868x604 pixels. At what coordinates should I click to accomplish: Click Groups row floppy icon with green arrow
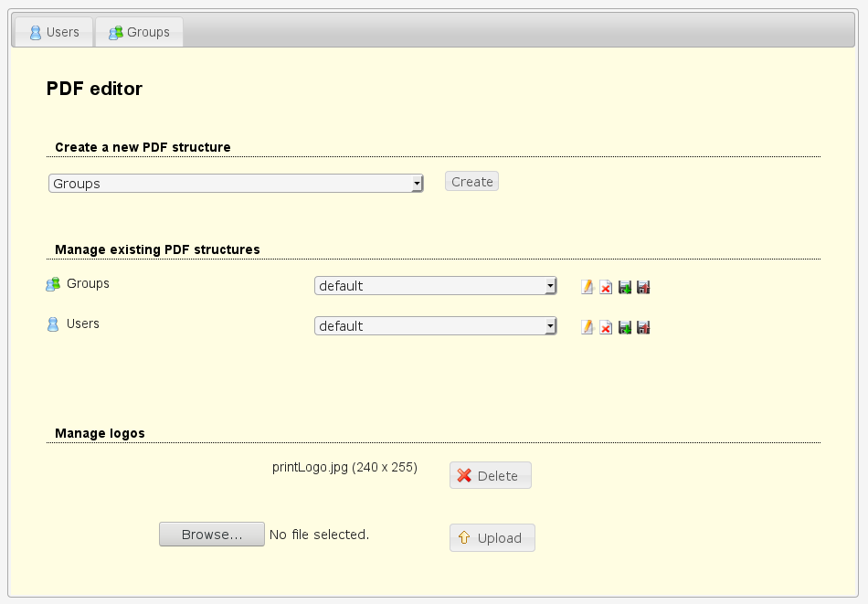tap(625, 288)
